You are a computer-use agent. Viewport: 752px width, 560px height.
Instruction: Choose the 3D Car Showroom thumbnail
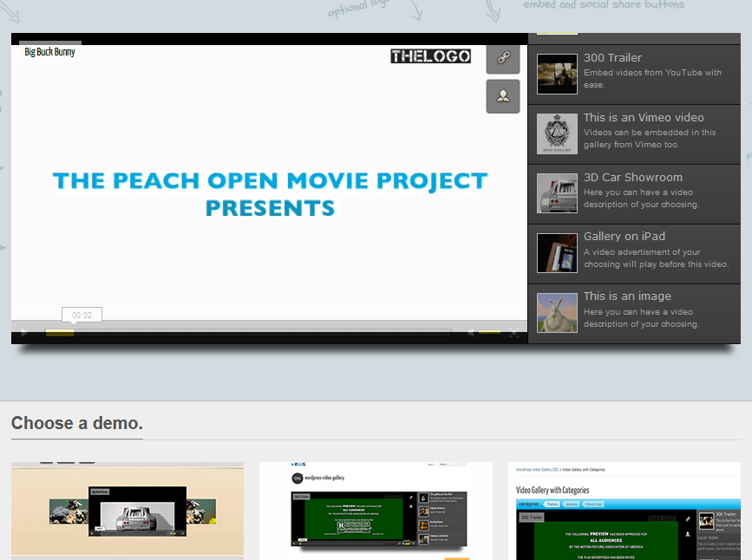pyautogui.click(x=558, y=193)
